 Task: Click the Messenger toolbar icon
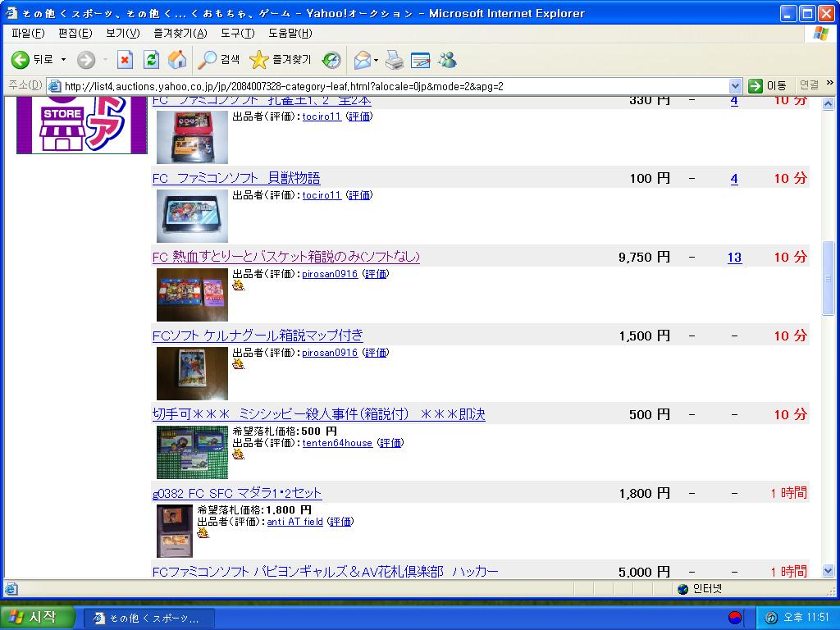447,60
